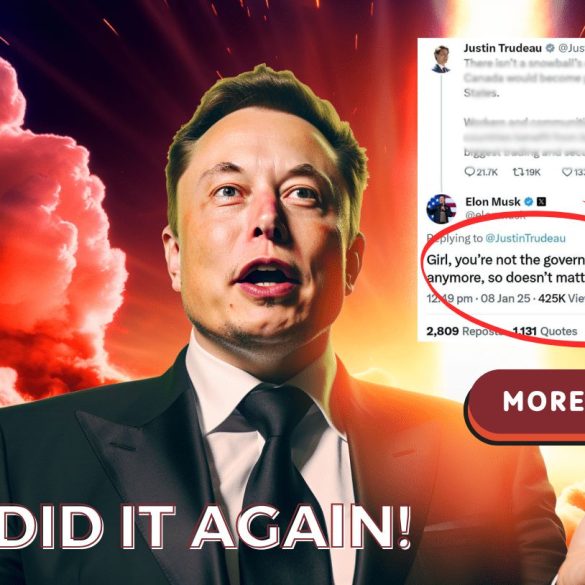Click the reply icon showing 21.7K
This screenshot has height=585, width=585.
(x=469, y=172)
